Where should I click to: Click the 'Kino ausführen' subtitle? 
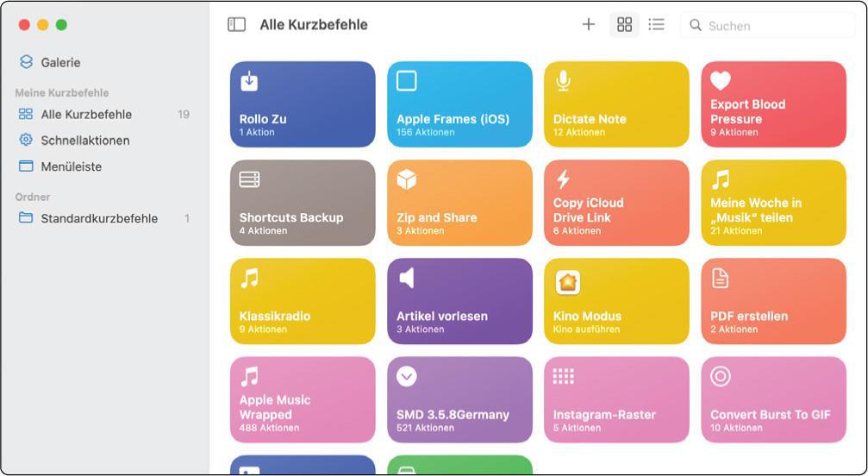tap(586, 329)
